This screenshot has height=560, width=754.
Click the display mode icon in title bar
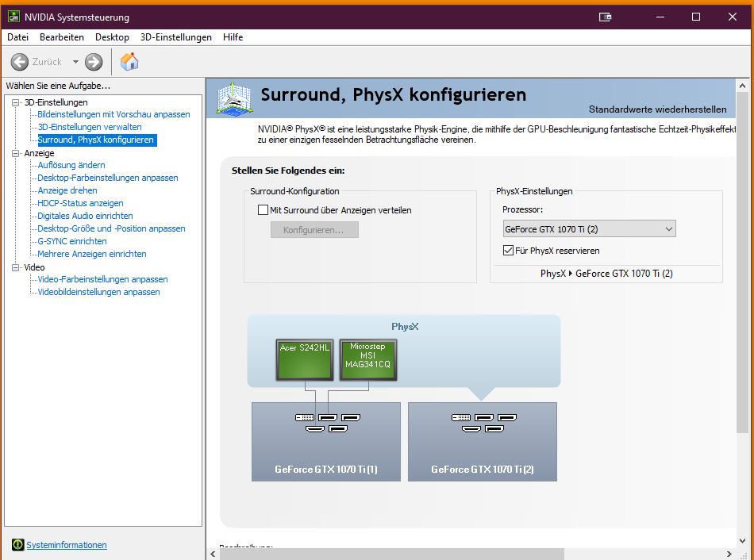coord(605,17)
